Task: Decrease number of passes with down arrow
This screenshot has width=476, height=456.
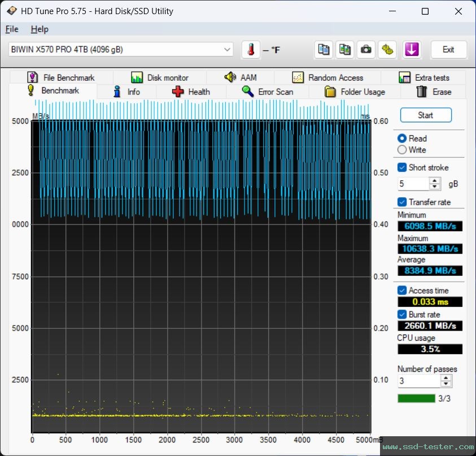Action: 446,384
